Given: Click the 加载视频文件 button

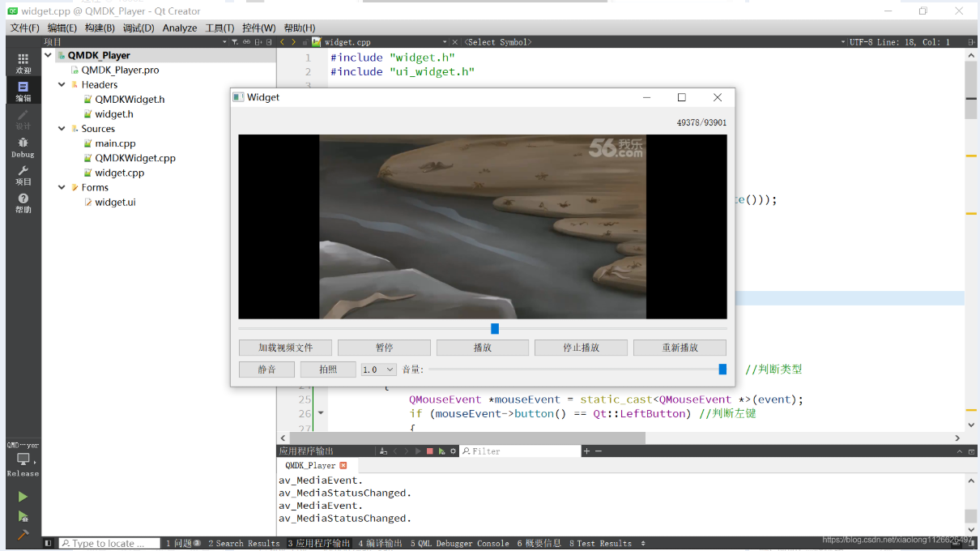Looking at the screenshot, I should [285, 348].
